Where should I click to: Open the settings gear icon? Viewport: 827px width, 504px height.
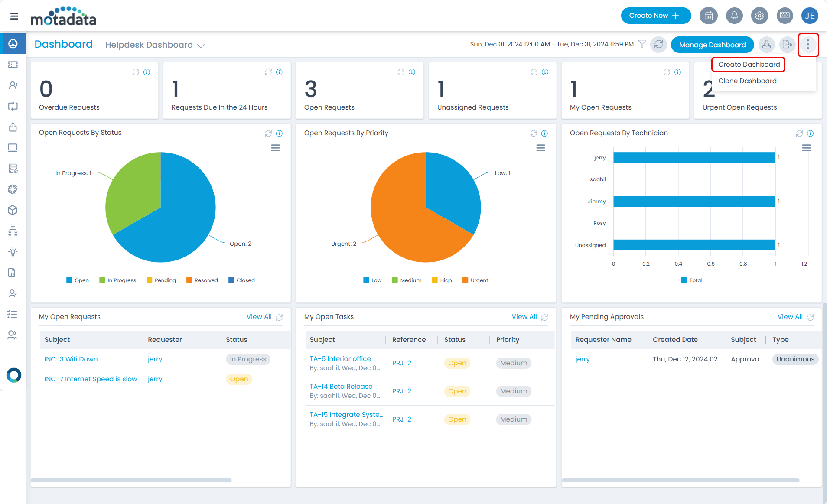pyautogui.click(x=759, y=16)
